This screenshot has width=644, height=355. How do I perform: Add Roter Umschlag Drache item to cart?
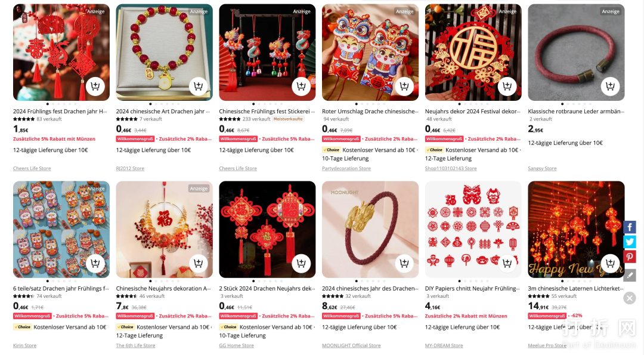[x=404, y=87]
